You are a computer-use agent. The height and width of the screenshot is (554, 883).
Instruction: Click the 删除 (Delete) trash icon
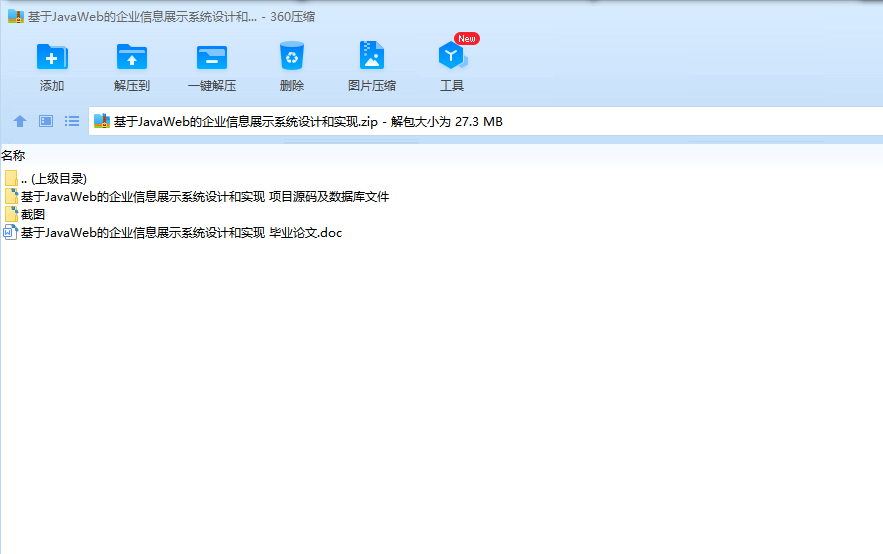pos(292,56)
